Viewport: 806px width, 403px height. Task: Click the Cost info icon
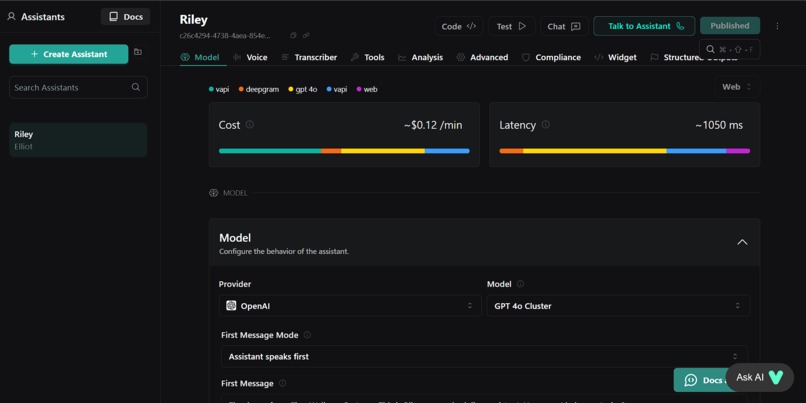pos(250,124)
